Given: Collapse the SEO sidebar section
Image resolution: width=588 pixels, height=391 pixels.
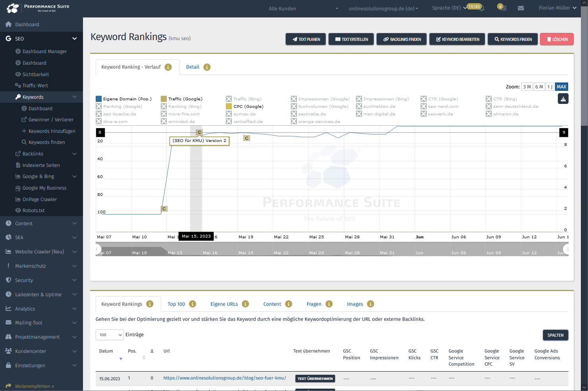Looking at the screenshot, I should tap(74, 39).
